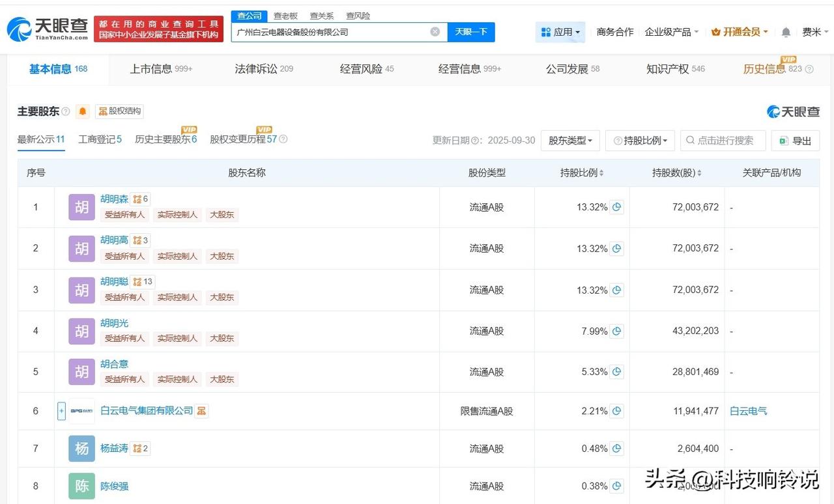Open shareholder 胡明光 profile link

pyautogui.click(x=114, y=323)
